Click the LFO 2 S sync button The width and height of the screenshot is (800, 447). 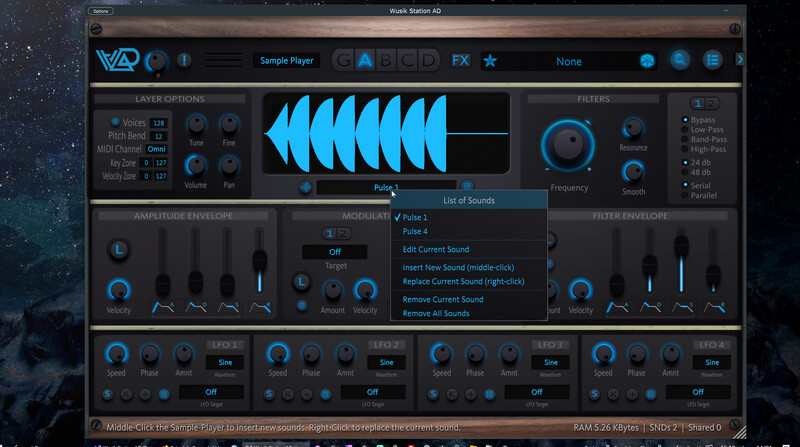(269, 394)
